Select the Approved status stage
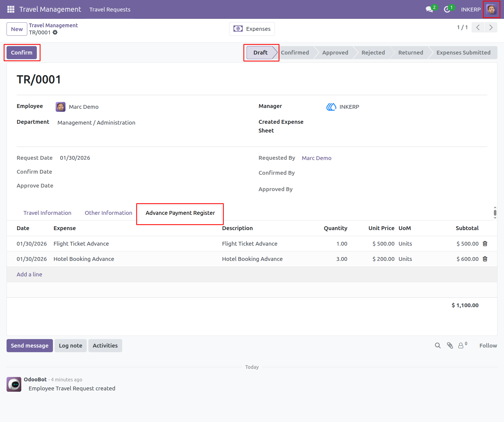The image size is (504, 422). tap(335, 53)
